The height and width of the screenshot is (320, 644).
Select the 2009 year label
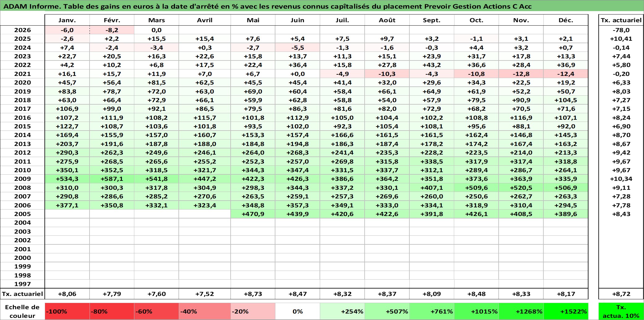pyautogui.click(x=23, y=179)
